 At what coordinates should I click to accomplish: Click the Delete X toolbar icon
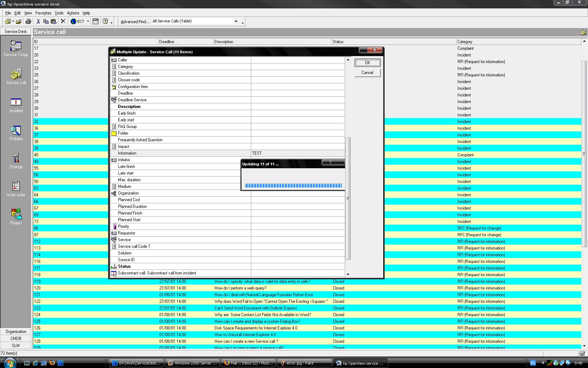point(63,21)
